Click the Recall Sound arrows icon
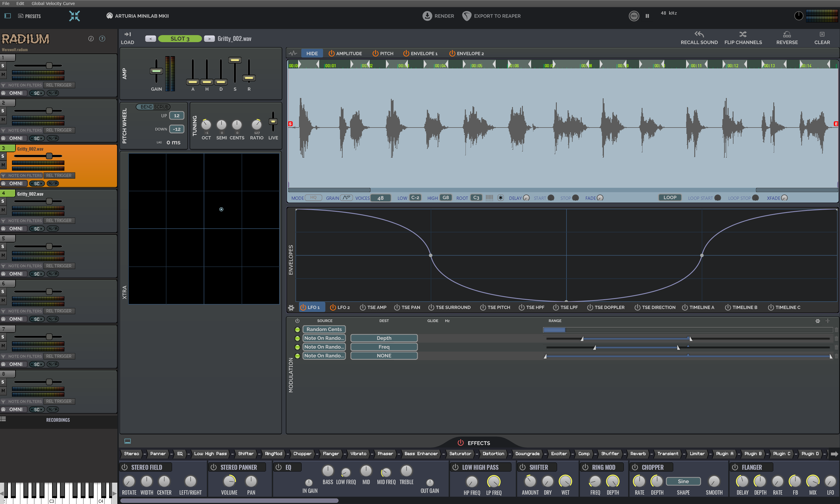Screen dimensions: 840x504 tap(699, 34)
